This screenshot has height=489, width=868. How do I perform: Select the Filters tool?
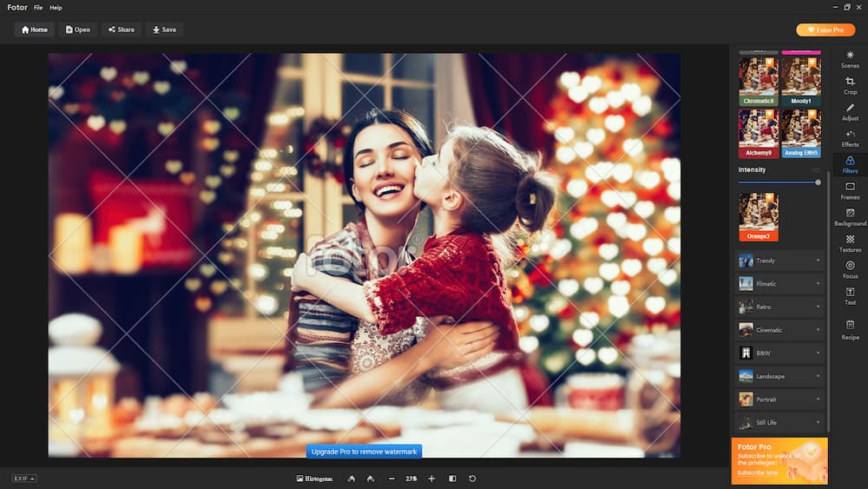pyautogui.click(x=850, y=164)
